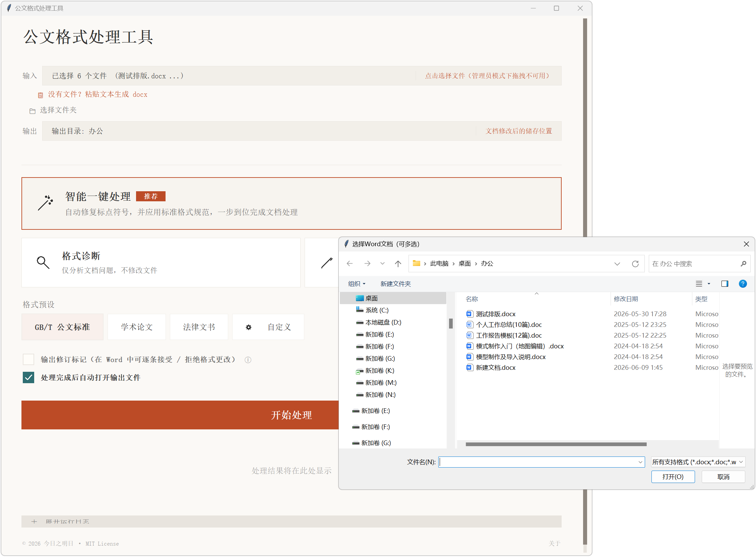Toggle the preview pane icon
The image size is (756, 557).
pyautogui.click(x=724, y=284)
